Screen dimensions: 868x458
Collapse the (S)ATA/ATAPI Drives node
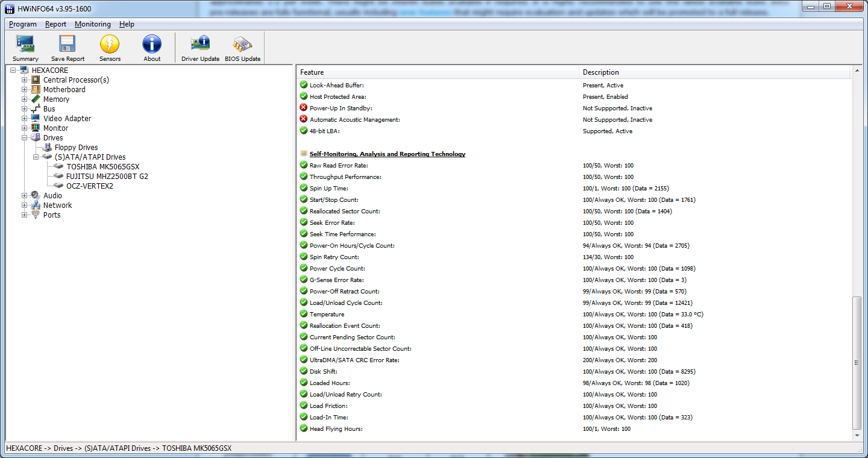[36, 157]
